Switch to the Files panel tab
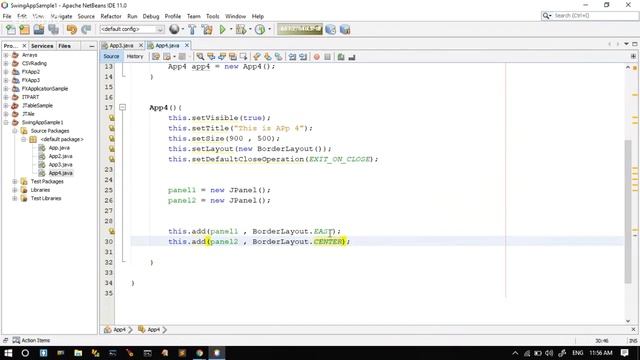Image resolution: width=640 pixels, height=360 pixels. tap(64, 46)
